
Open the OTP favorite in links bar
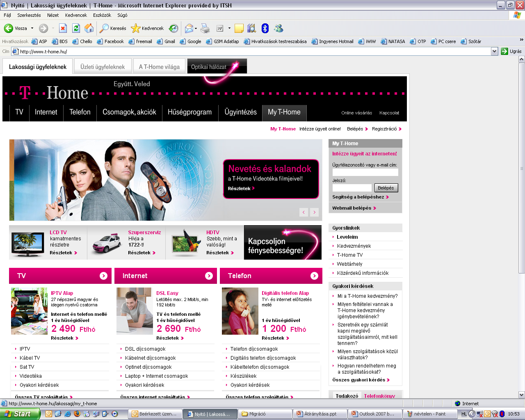pos(418,41)
